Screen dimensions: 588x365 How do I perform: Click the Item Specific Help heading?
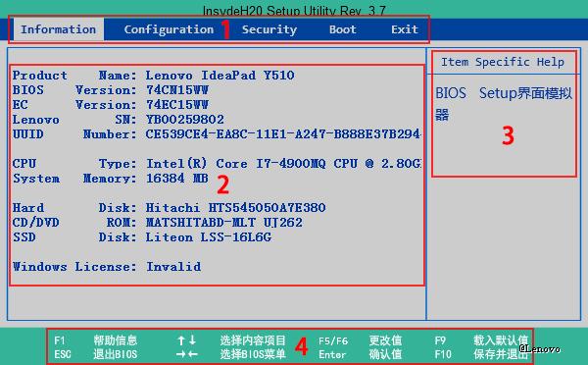(503, 62)
